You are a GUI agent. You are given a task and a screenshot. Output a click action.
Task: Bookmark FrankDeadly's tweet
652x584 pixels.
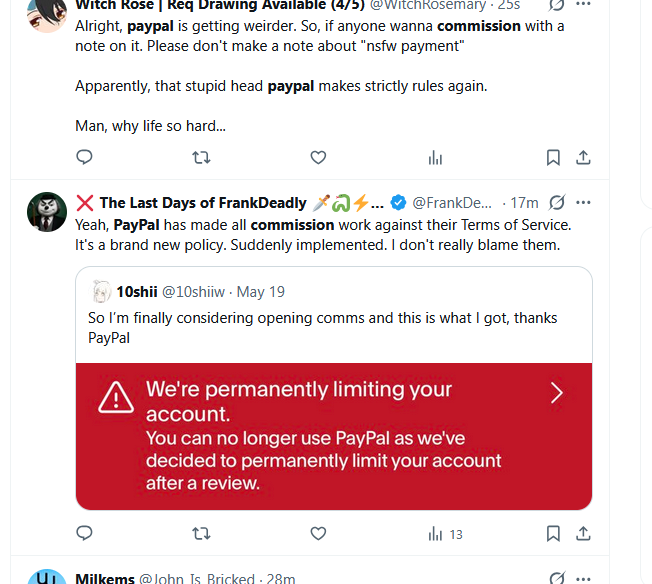coord(553,533)
